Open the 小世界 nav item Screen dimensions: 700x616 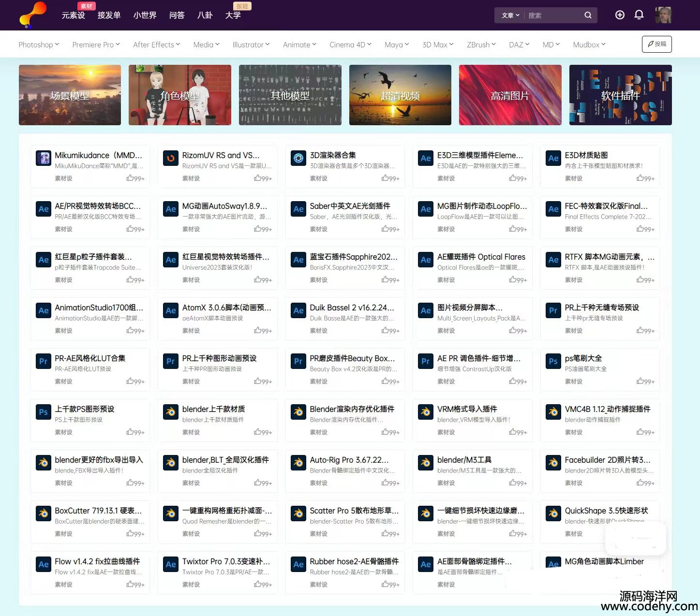click(145, 15)
